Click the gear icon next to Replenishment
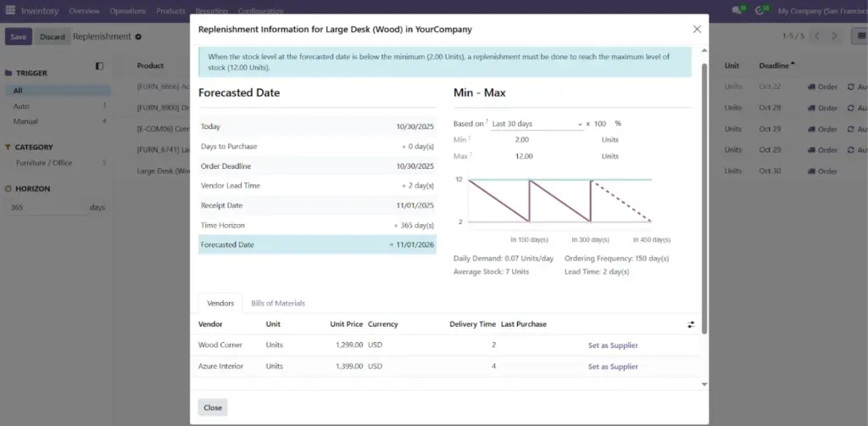The width and height of the screenshot is (868, 426). 138,37
